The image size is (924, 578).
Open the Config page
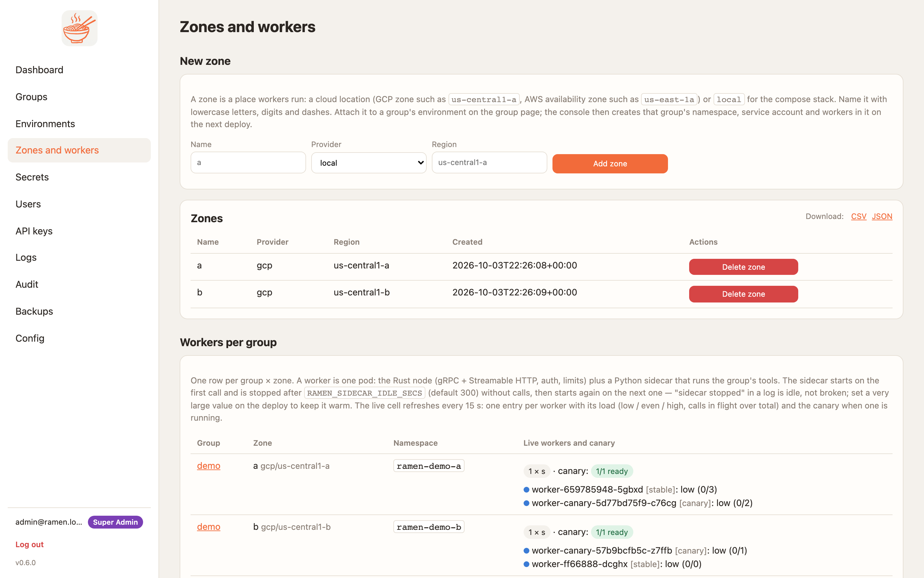click(30, 338)
